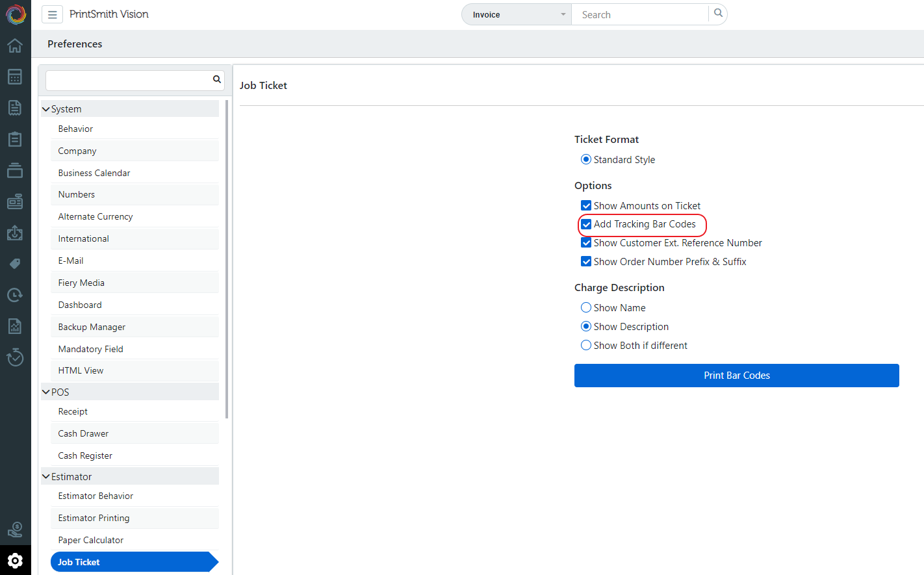Image resolution: width=924 pixels, height=575 pixels.
Task: Click the Preferences gear icon
Action: [x=16, y=560]
